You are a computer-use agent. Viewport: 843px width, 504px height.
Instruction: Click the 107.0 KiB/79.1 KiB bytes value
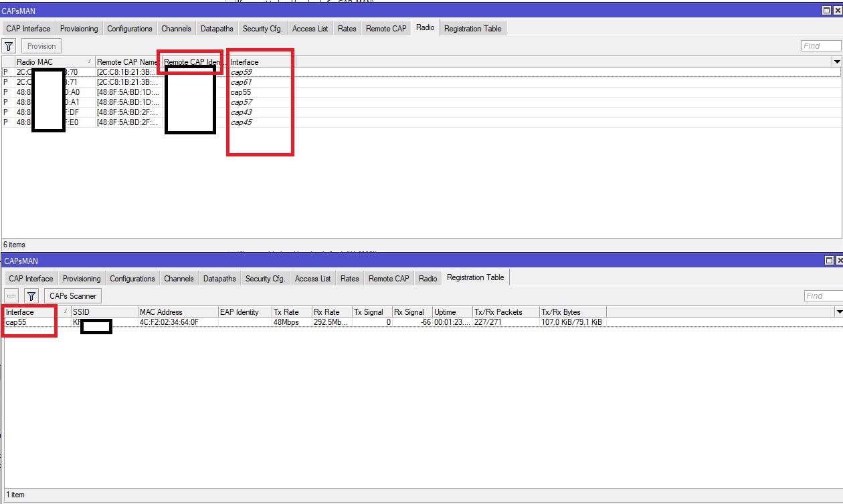pos(571,322)
